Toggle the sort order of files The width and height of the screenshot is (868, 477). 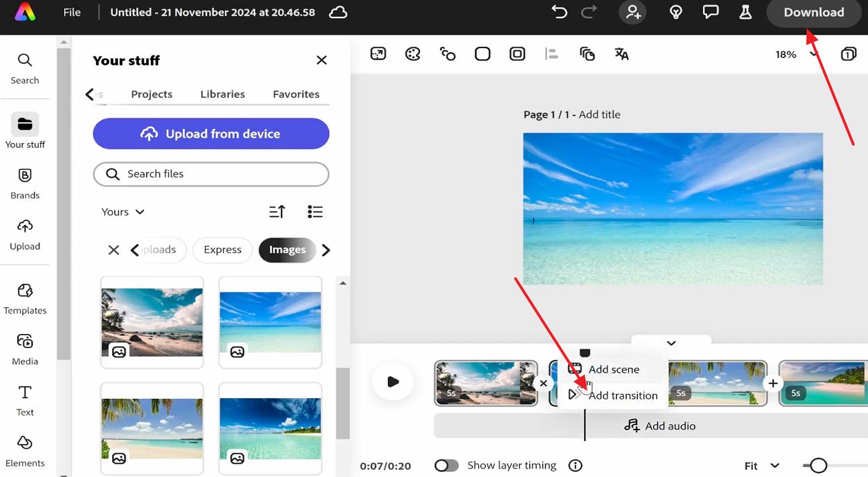pyautogui.click(x=277, y=211)
